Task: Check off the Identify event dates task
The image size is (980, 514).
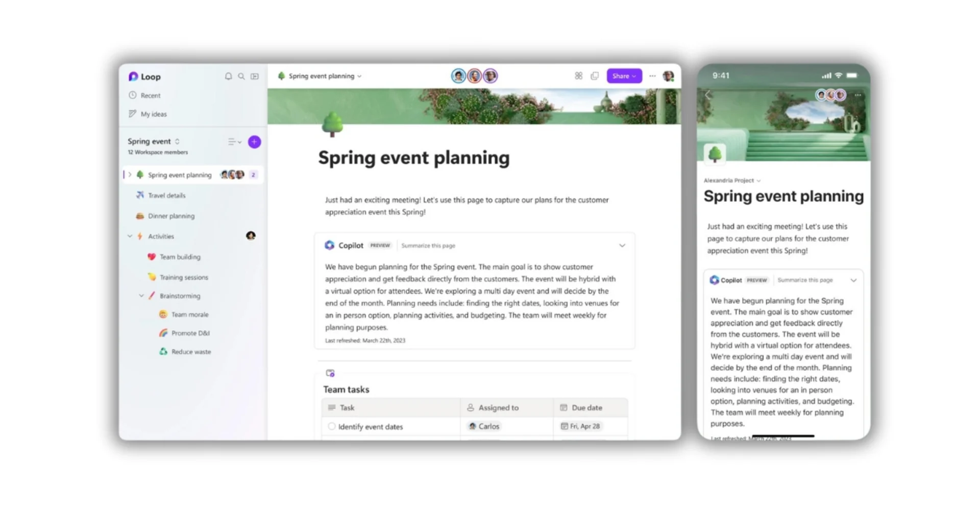Action: (x=332, y=426)
